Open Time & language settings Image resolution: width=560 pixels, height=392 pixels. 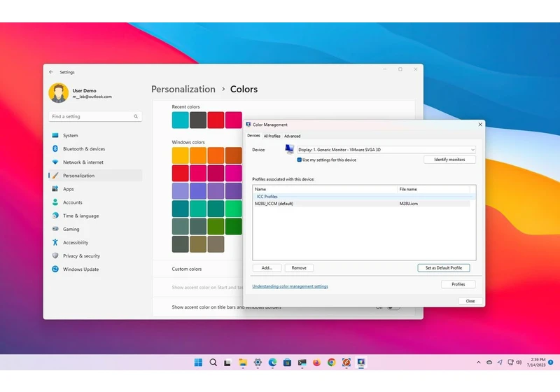click(x=95, y=216)
